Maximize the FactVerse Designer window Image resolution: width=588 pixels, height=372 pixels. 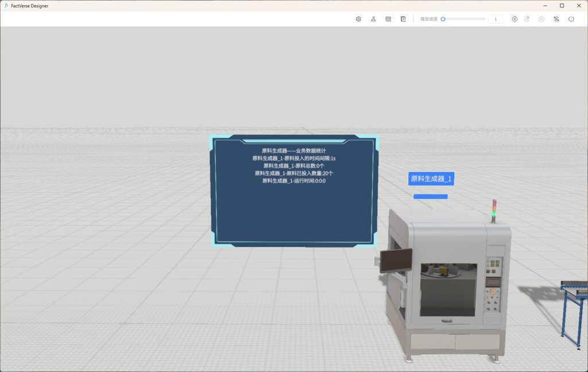click(x=562, y=5)
